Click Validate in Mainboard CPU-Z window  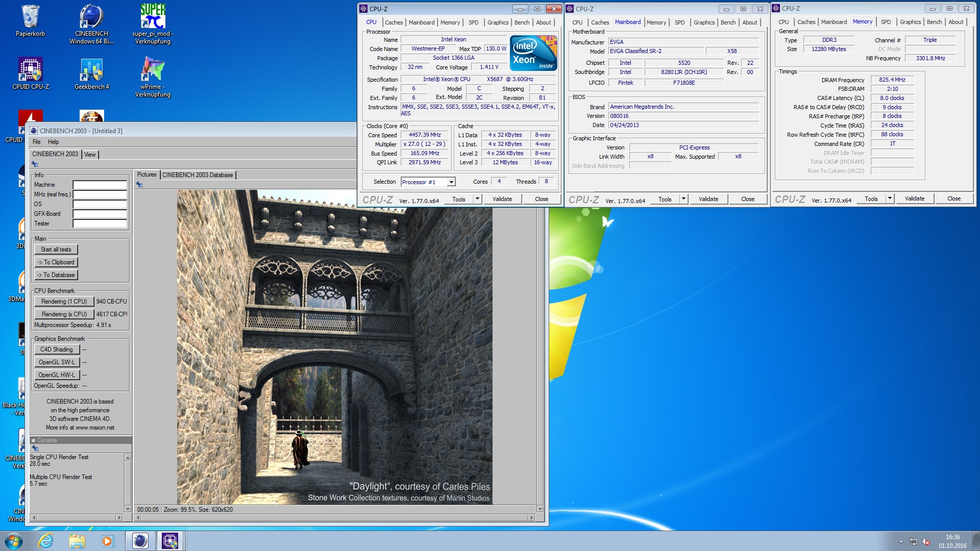coord(708,199)
